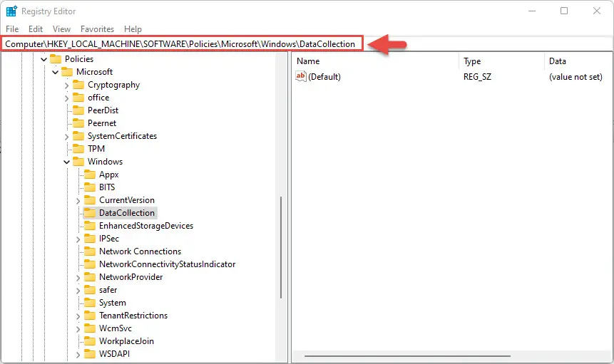The width and height of the screenshot is (614, 364).
Task: Click the safer folder icon
Action: click(90, 290)
